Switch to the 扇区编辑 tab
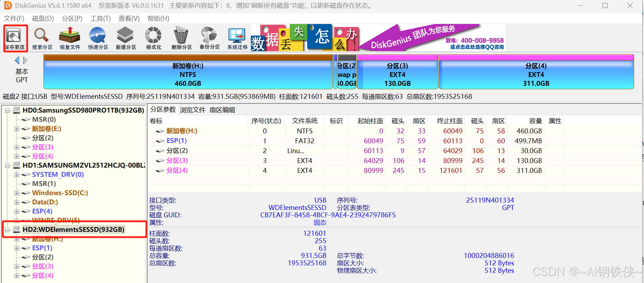This screenshot has height=283, width=644. point(222,110)
